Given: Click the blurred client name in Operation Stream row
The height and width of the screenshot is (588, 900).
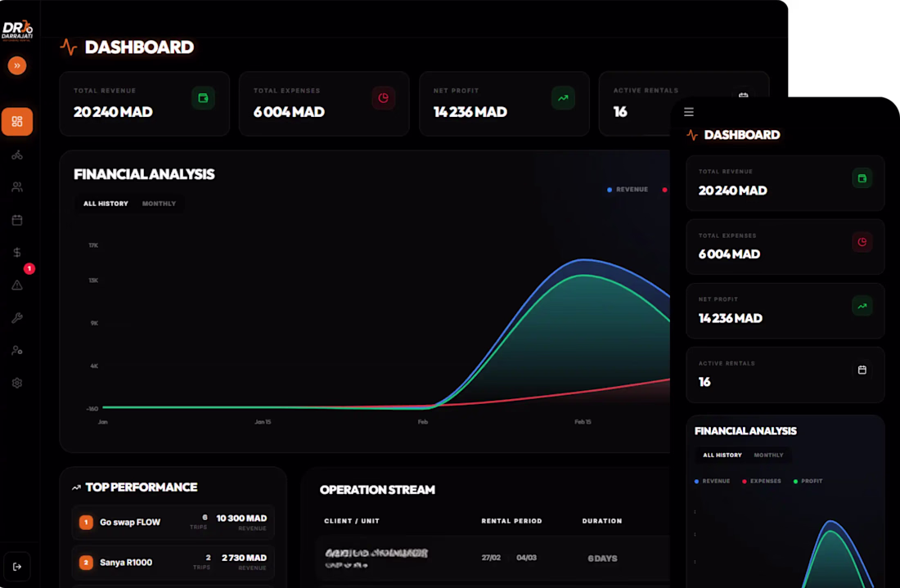Looking at the screenshot, I should (376, 553).
